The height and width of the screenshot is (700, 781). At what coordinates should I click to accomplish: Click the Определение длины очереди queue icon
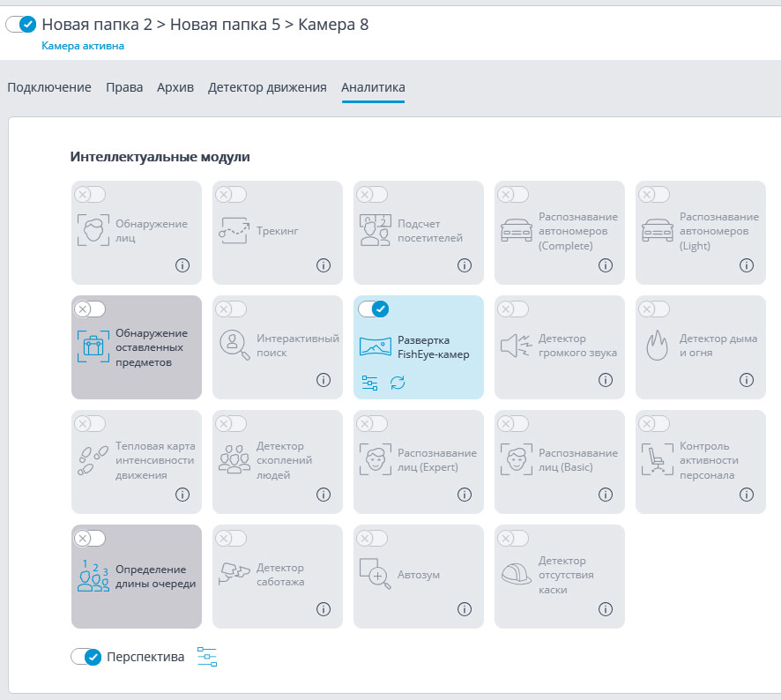[x=93, y=576]
